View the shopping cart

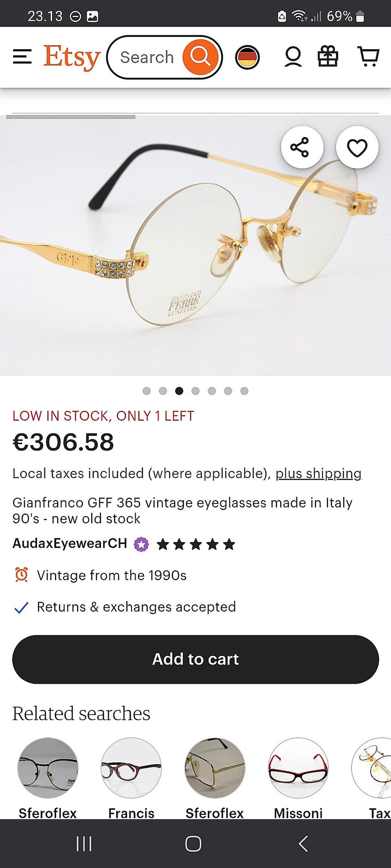tap(368, 57)
